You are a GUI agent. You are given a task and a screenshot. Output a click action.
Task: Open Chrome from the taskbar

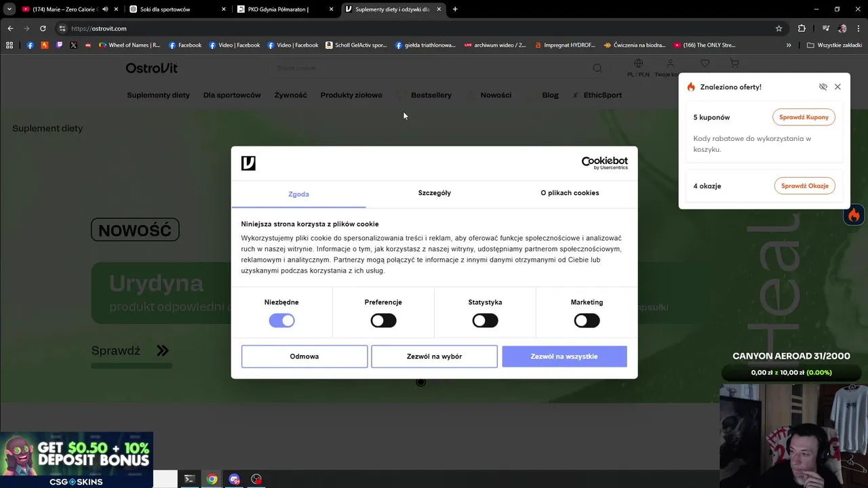click(x=212, y=479)
